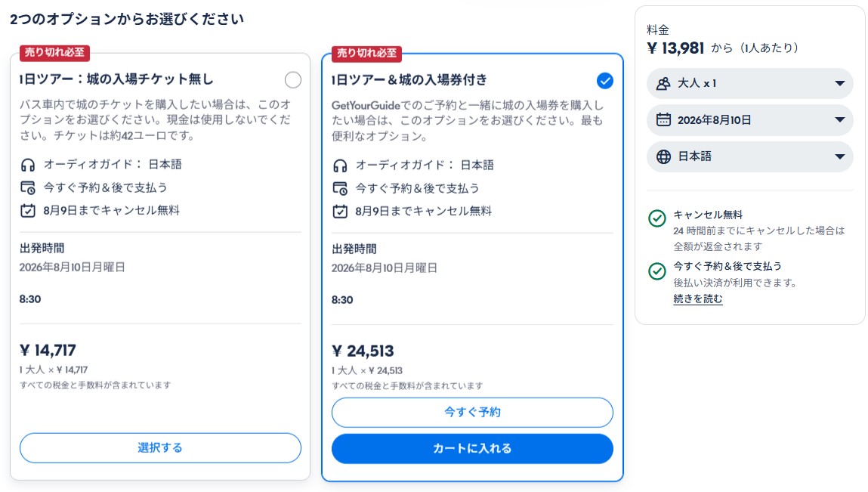Select the radio button for 城の入場チケット無し
Image resolution: width=868 pixels, height=492 pixels.
point(293,80)
